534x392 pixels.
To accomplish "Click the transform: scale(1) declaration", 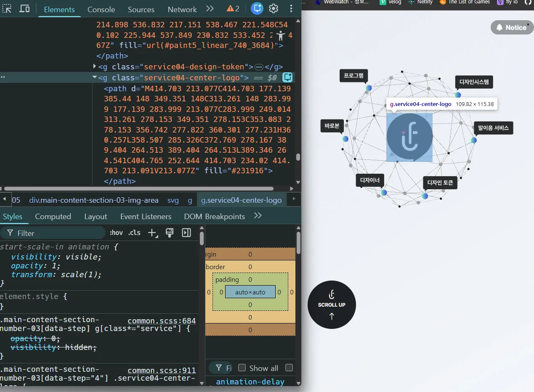I will (56, 275).
